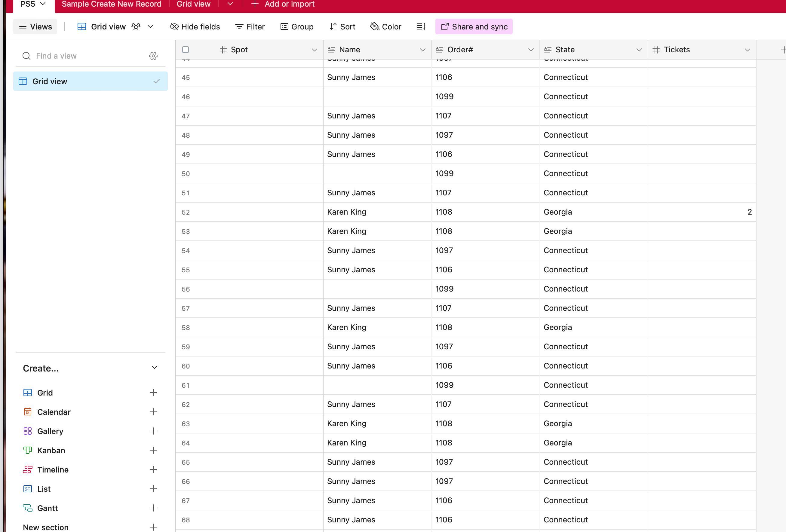786x532 pixels.
Task: Select row number 45
Action: coord(186,78)
